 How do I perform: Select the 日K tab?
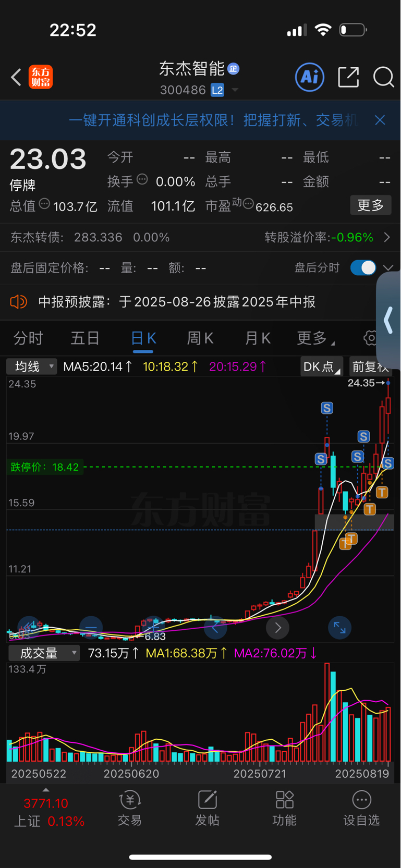pyautogui.click(x=143, y=338)
